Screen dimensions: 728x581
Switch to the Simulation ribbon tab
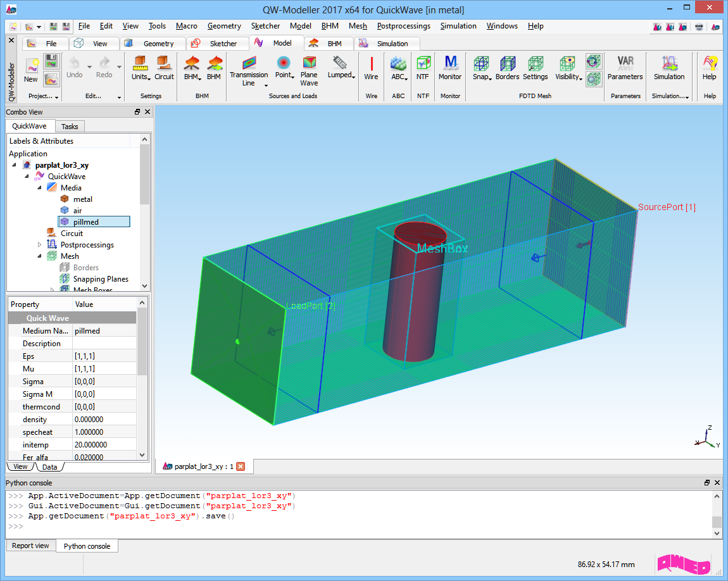[387, 43]
